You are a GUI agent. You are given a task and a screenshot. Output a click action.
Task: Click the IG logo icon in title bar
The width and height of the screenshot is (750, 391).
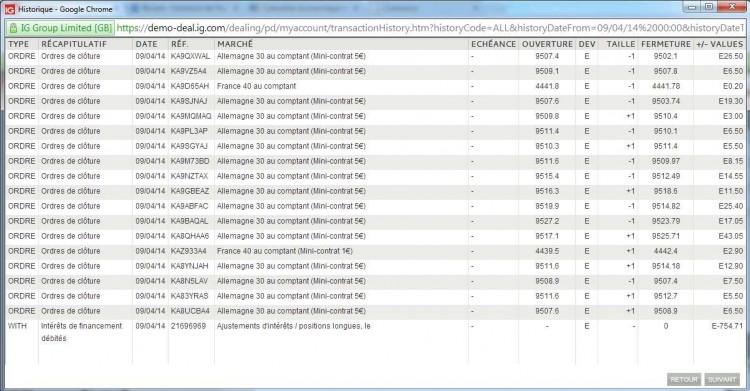tap(10, 9)
